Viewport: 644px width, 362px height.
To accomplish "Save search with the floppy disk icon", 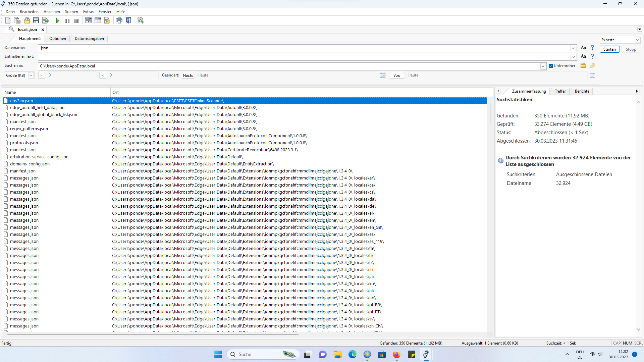I will click(x=36, y=20).
